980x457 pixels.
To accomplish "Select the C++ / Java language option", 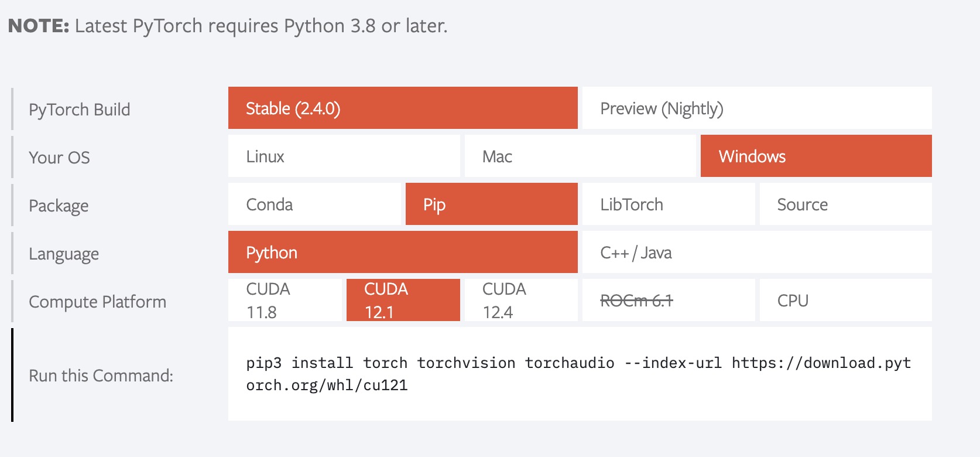I will pos(757,252).
